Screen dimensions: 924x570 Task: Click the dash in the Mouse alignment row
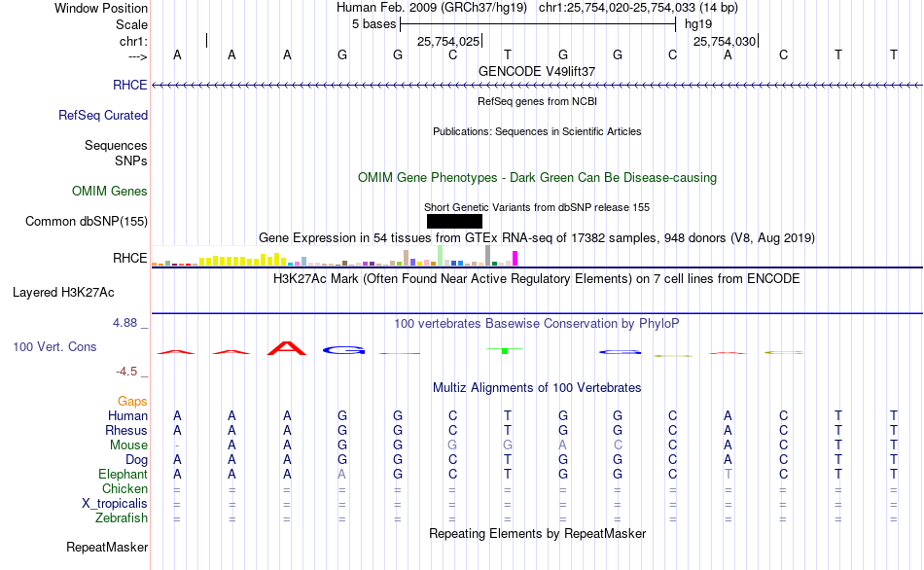pyautogui.click(x=177, y=445)
